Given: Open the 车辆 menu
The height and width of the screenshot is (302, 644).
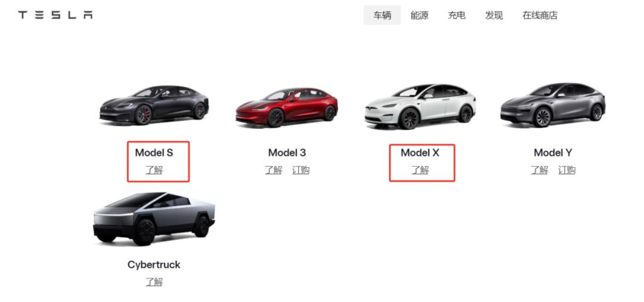Looking at the screenshot, I should pos(382,16).
